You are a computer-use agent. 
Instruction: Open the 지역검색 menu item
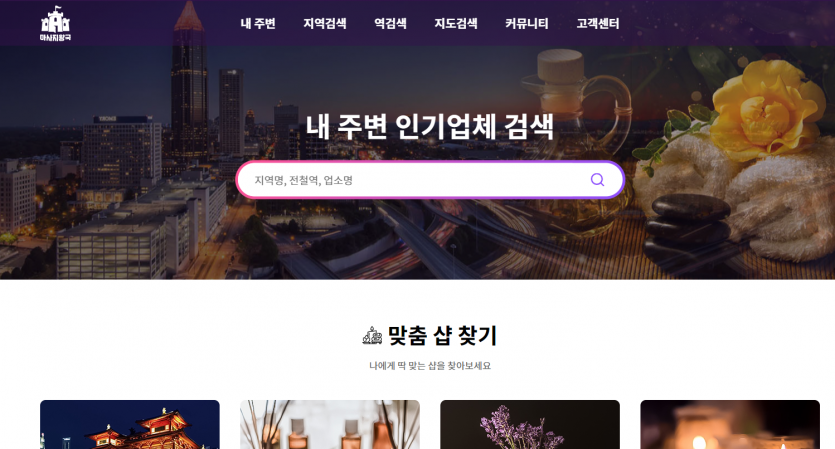(x=325, y=23)
